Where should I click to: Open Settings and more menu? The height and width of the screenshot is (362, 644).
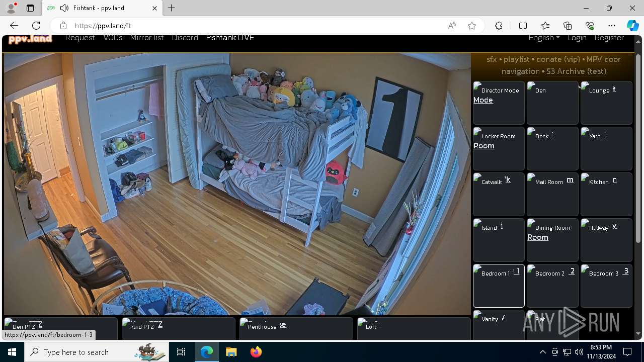pos(612,26)
